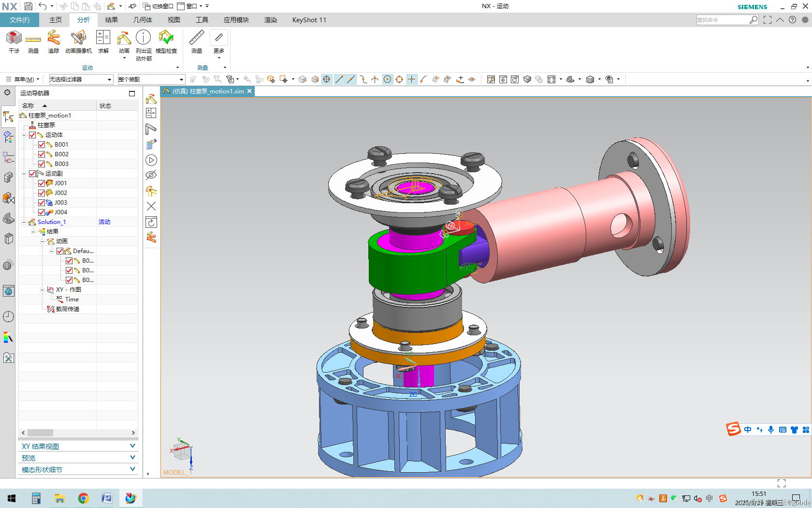Click the 切换窗口 switch window button
The width and height of the screenshot is (812, 508).
coord(158,6)
